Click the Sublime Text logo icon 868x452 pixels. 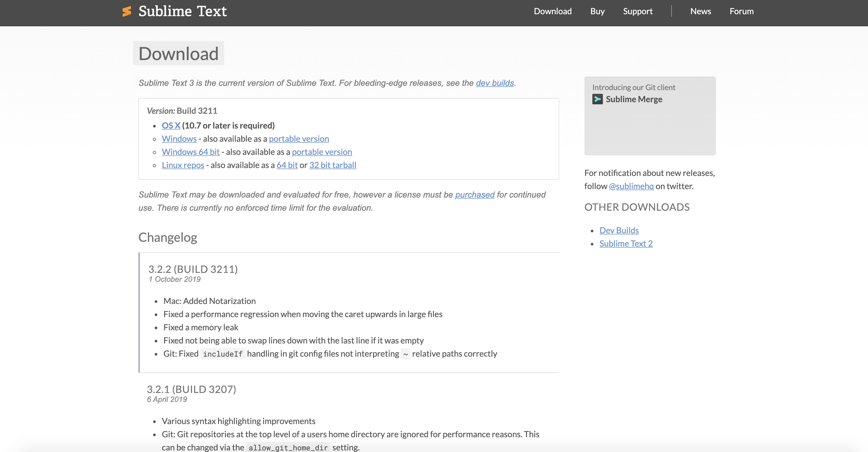tap(127, 12)
